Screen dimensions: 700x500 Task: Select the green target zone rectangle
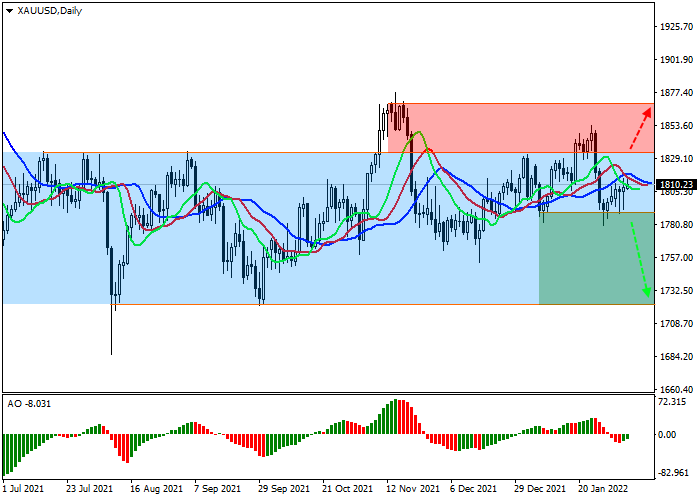tap(596, 258)
